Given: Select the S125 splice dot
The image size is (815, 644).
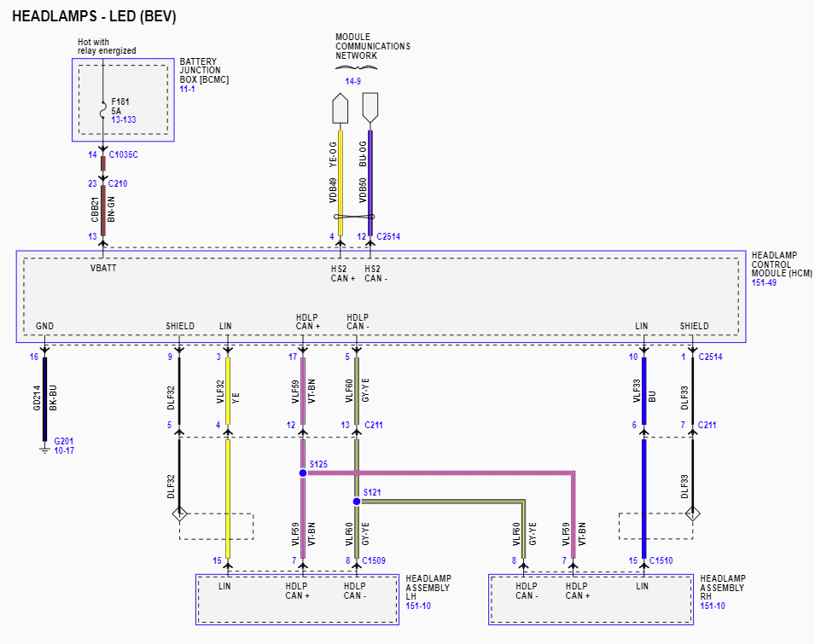Looking at the screenshot, I should pos(303,473).
